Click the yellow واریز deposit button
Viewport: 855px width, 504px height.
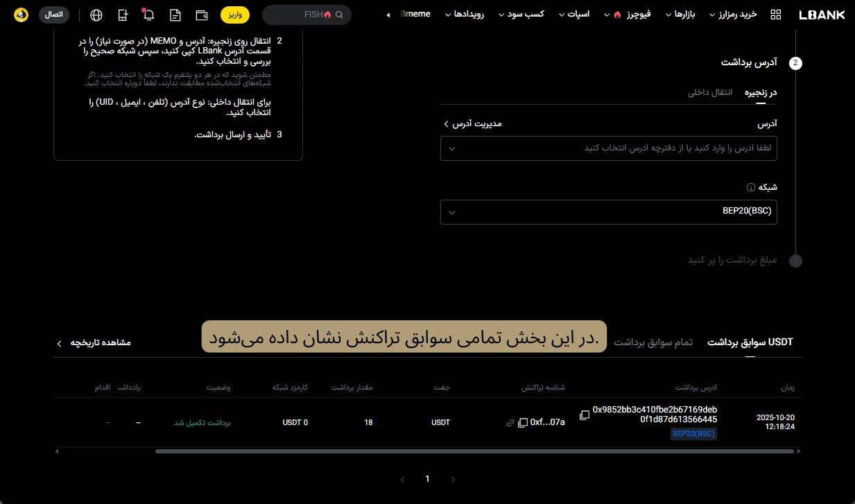pos(235,15)
